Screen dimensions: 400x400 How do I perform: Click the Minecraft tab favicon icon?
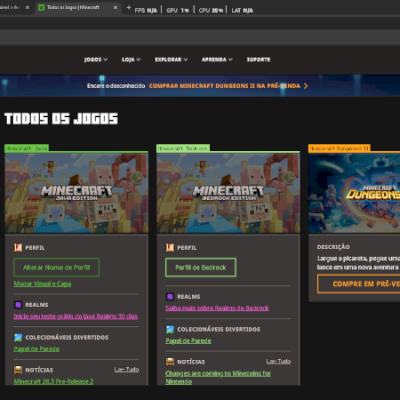pos(41,7)
